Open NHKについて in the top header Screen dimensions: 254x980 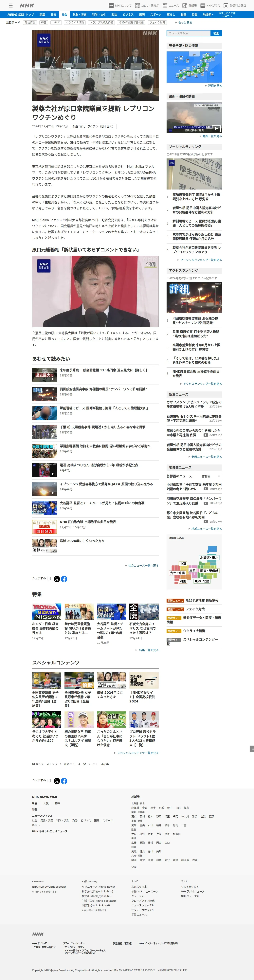[120, 6]
